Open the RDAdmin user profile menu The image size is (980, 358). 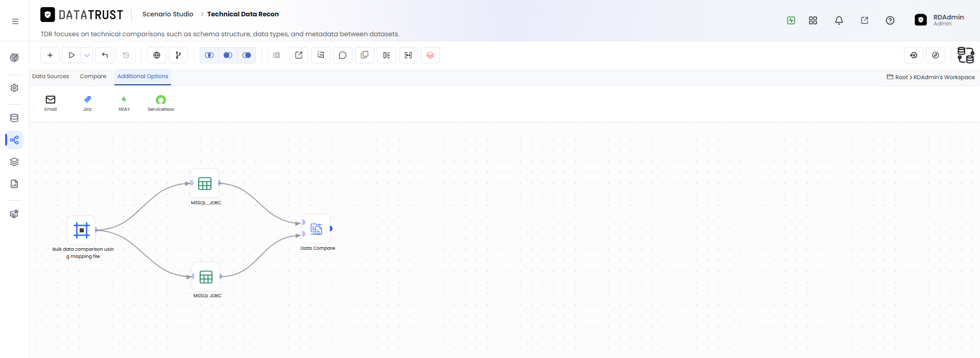940,20
